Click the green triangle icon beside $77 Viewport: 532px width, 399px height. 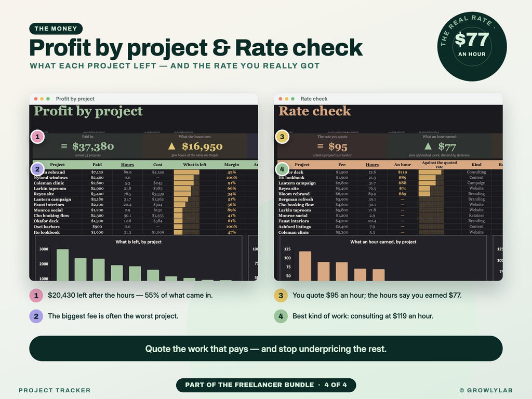point(428,146)
